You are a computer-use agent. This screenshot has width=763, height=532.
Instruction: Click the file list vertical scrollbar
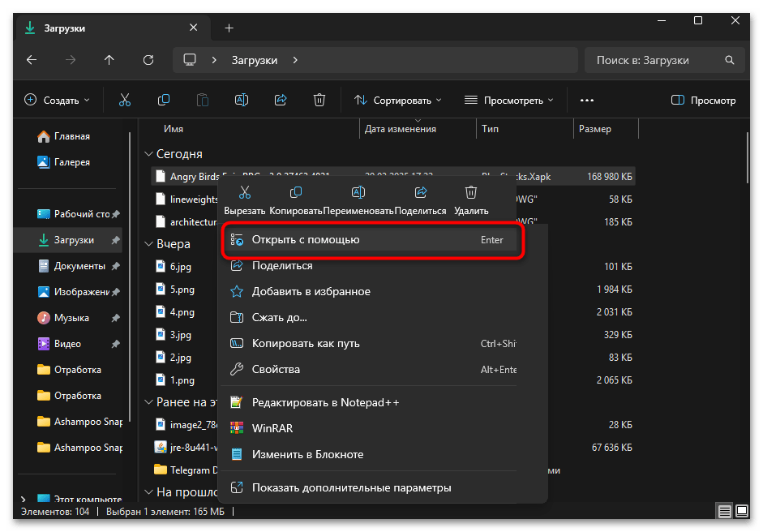[748, 159]
